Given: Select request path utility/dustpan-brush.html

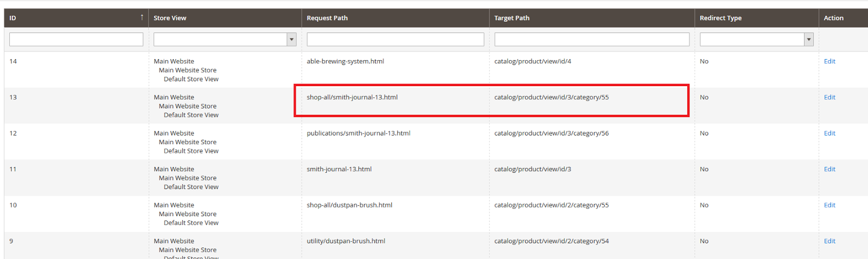Looking at the screenshot, I should (346, 241).
